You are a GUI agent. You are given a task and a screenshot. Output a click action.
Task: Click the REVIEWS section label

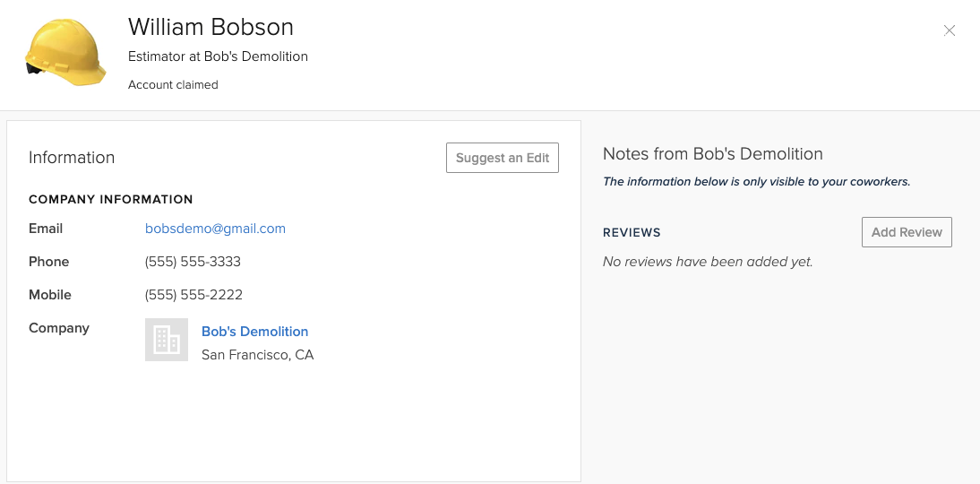pyautogui.click(x=632, y=233)
